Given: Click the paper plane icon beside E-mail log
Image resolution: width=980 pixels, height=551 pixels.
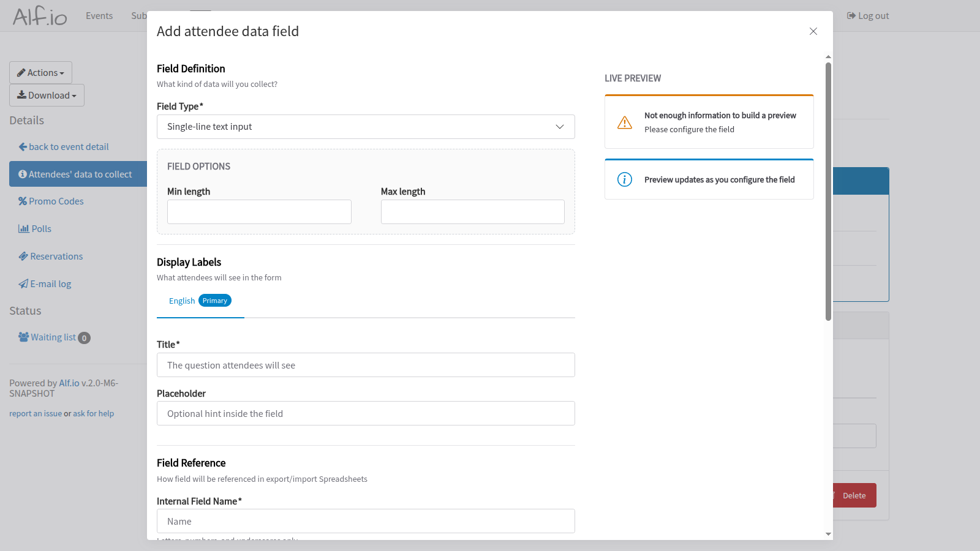Looking at the screenshot, I should pos(23,283).
